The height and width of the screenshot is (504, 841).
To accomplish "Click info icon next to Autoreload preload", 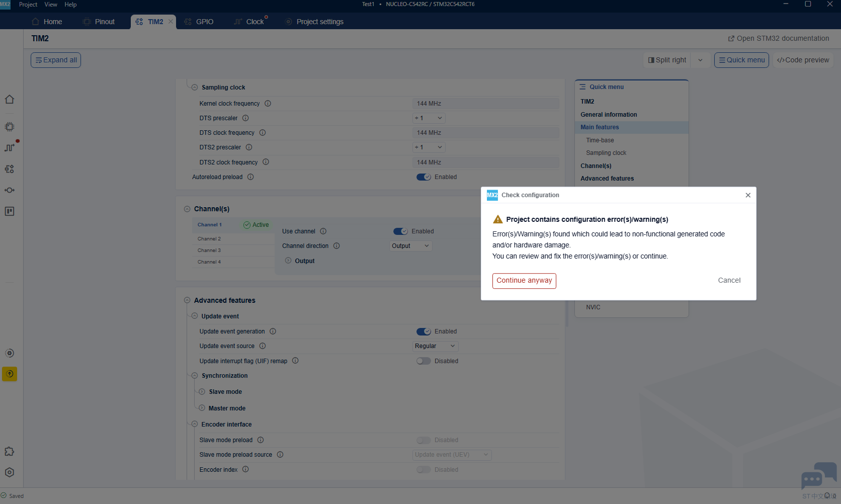I will 250,177.
